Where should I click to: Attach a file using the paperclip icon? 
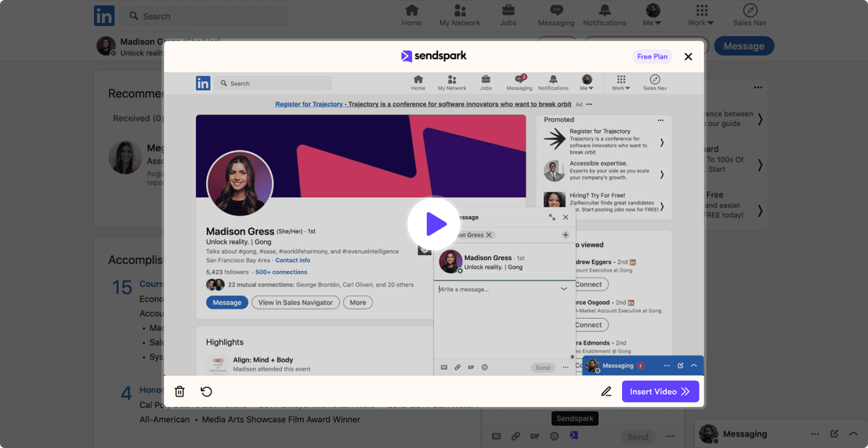[516, 436]
